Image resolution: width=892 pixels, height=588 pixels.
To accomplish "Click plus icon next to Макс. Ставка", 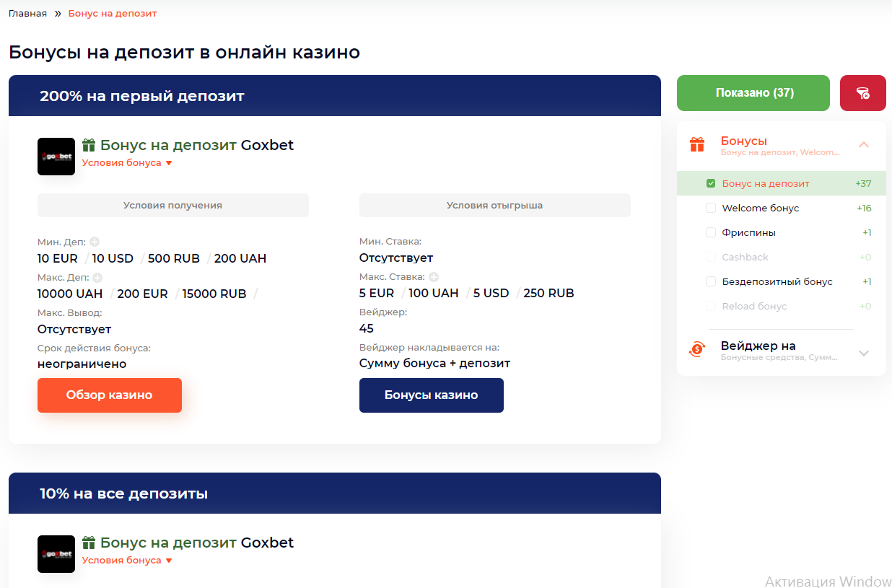I will click(434, 277).
